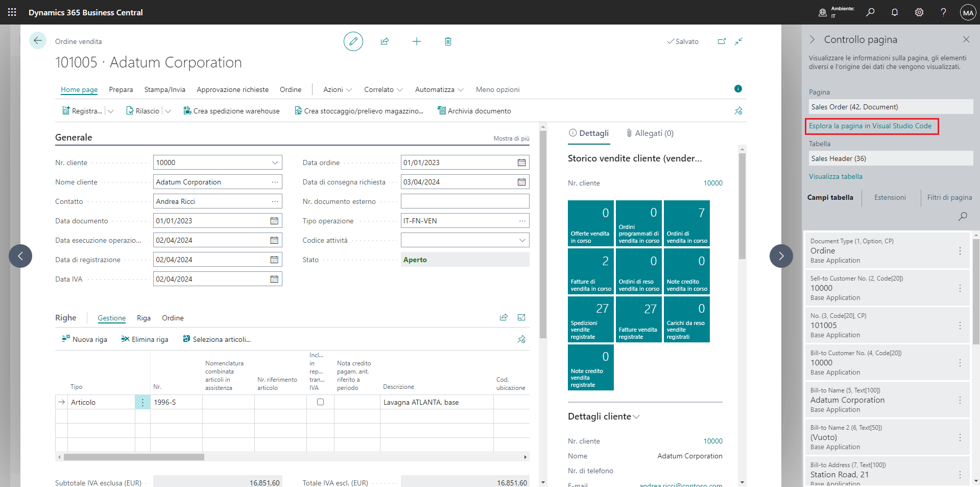980x487 pixels.
Task: Go to previous record arrow
Action: [x=20, y=256]
